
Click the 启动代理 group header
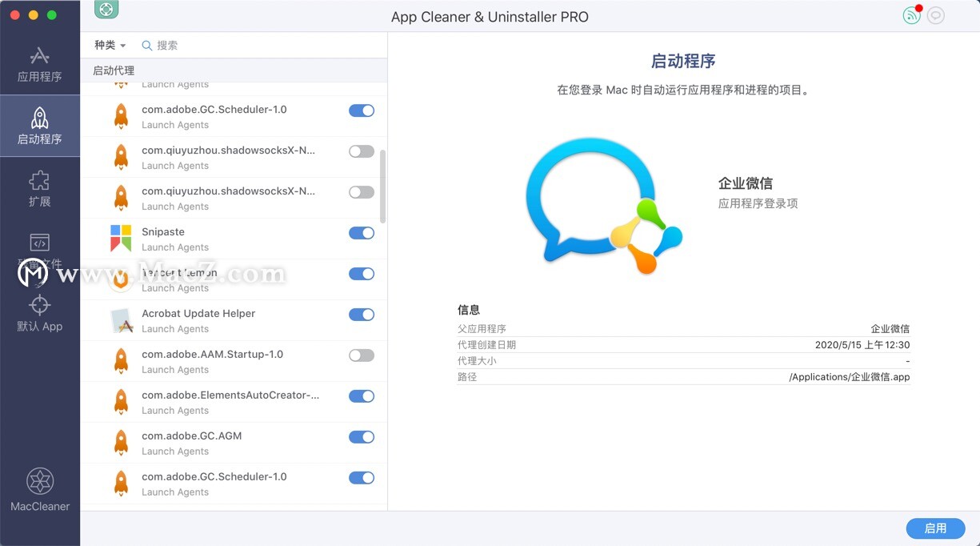pos(113,70)
